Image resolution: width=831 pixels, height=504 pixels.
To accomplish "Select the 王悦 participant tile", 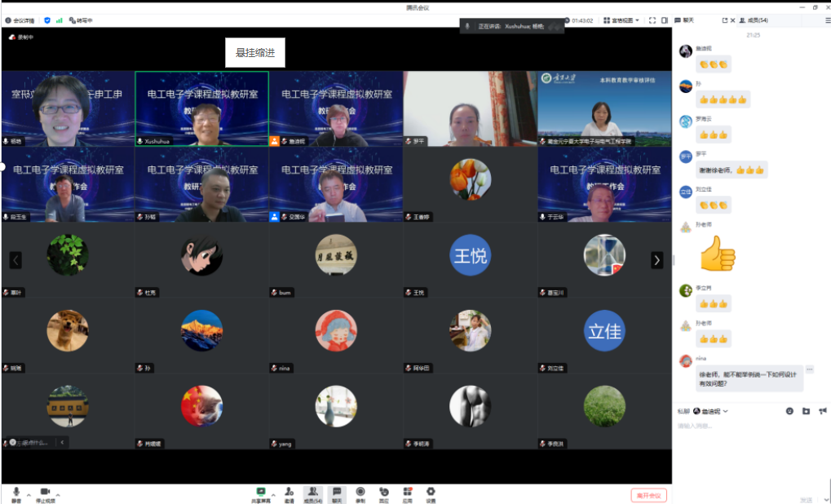I will (x=470, y=260).
